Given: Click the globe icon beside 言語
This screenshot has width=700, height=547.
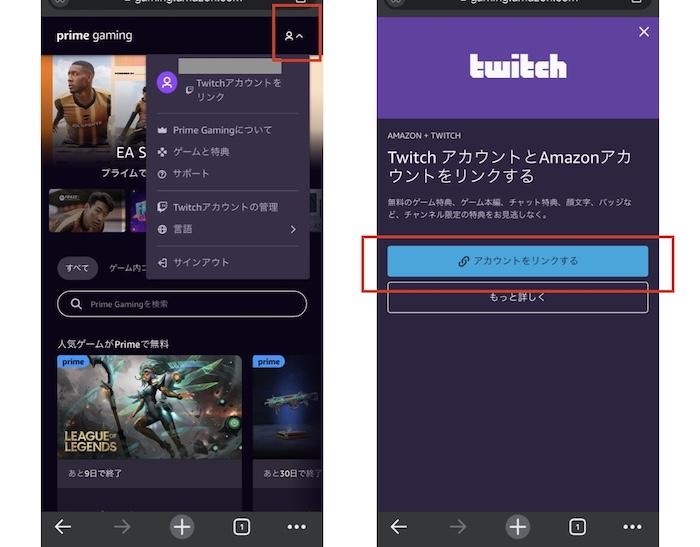Looking at the screenshot, I should click(162, 229).
